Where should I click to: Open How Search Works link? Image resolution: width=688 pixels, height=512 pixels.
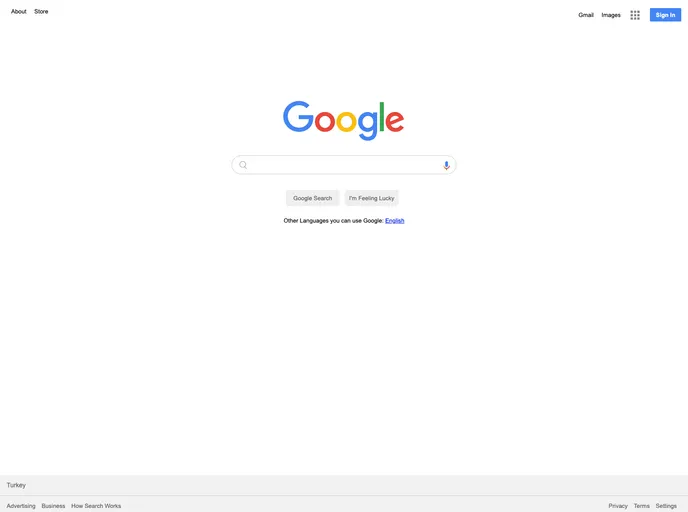(x=96, y=506)
